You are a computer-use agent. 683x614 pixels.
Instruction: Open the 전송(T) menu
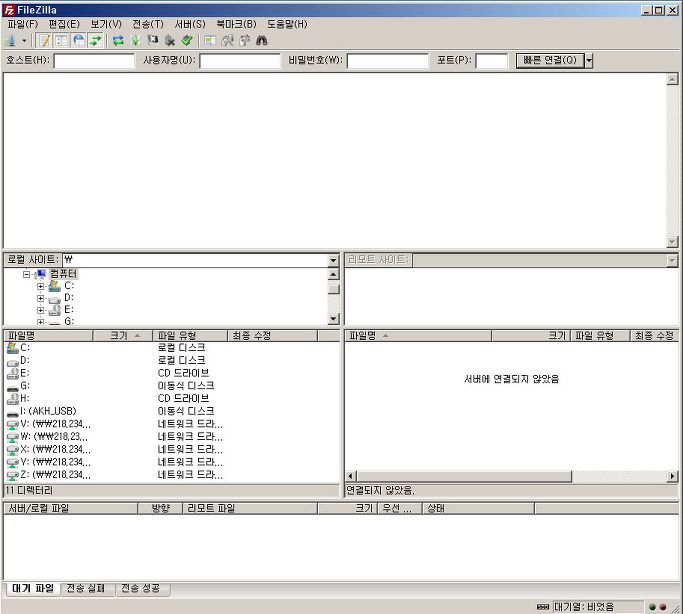148,24
